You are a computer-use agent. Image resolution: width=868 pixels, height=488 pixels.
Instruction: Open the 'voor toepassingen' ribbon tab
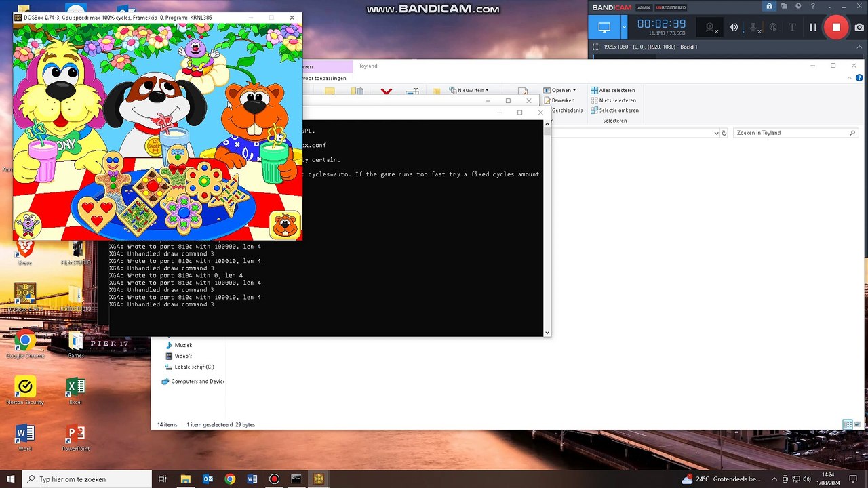tap(325, 78)
